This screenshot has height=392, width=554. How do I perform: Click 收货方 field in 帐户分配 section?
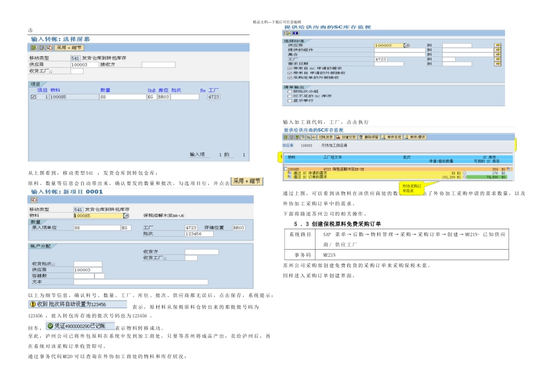tap(202, 252)
